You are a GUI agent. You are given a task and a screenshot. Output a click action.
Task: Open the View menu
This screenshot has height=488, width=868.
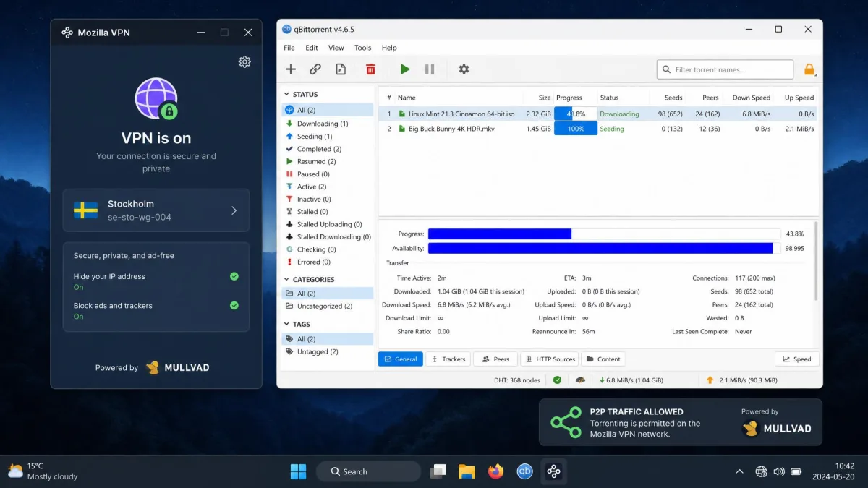tap(336, 48)
